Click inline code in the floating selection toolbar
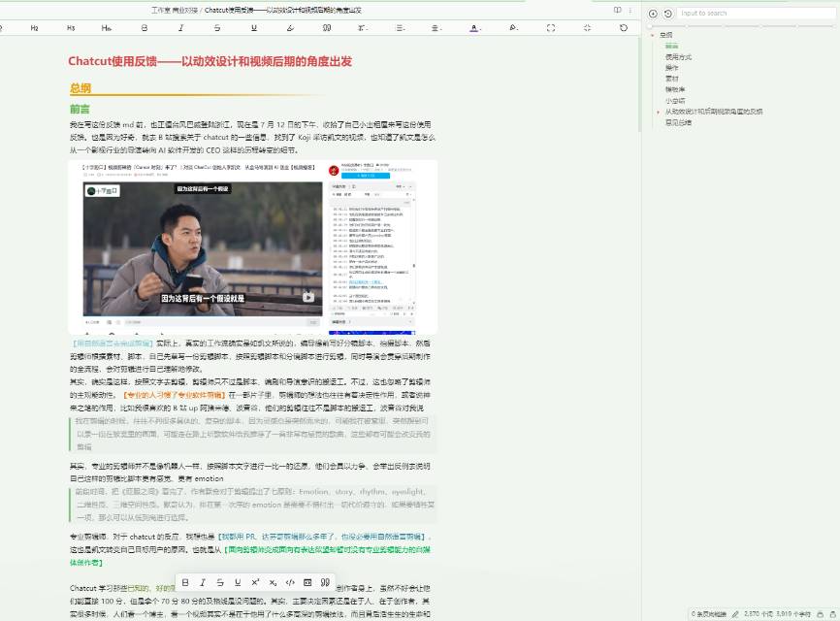The height and width of the screenshot is (621, 840). 290,582
